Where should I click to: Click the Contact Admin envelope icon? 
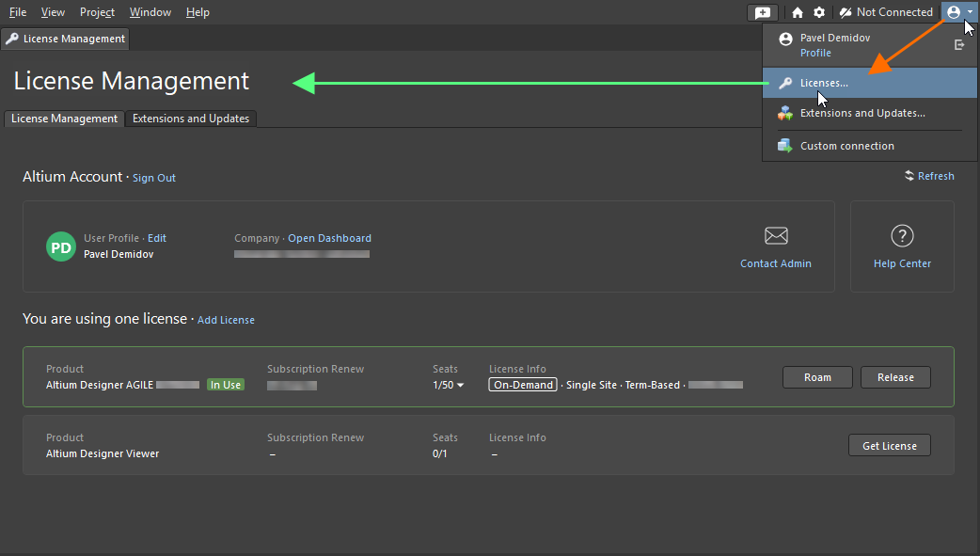tap(775, 235)
